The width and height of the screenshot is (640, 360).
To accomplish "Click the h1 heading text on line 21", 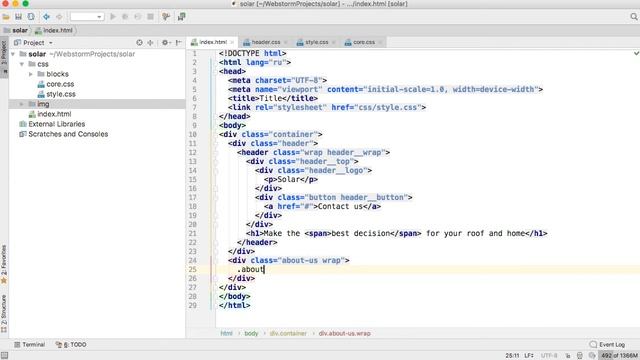I will click(396, 233).
